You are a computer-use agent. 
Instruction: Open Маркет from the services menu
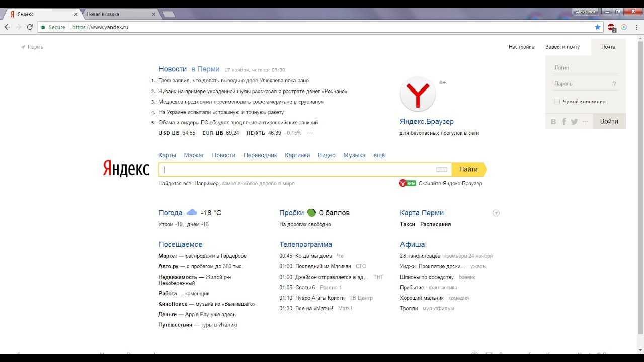(194, 155)
